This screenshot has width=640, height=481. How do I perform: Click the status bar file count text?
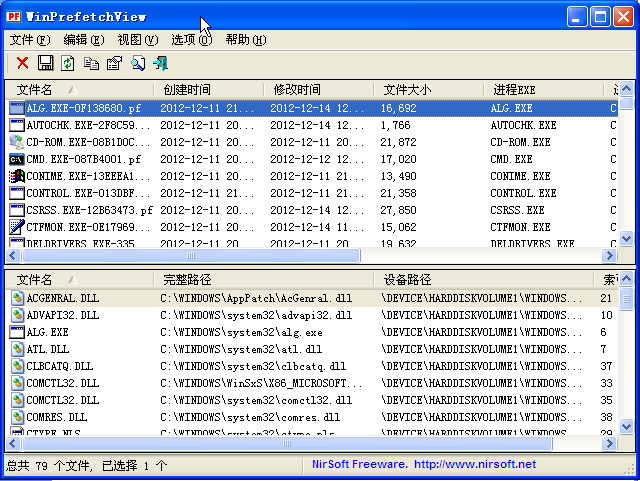point(87,465)
